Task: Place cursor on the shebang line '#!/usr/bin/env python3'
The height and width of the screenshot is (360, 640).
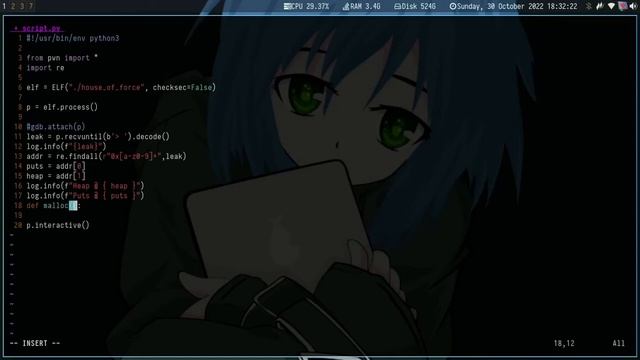Action: click(x=73, y=38)
